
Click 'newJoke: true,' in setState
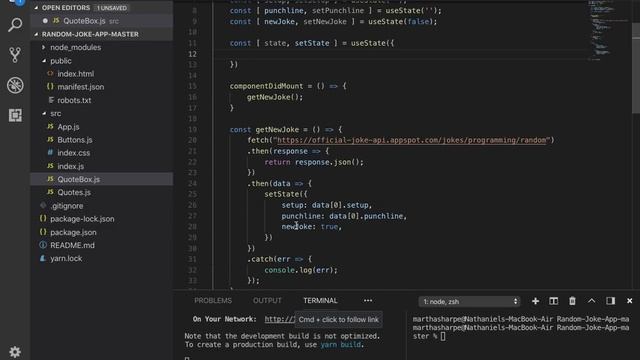tap(311, 227)
